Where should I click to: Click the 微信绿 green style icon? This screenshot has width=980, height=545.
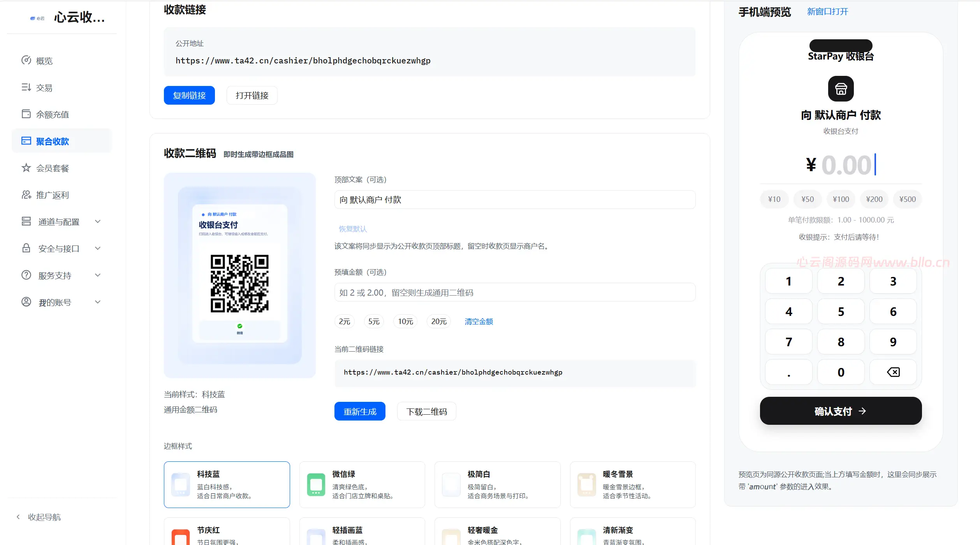click(x=316, y=484)
